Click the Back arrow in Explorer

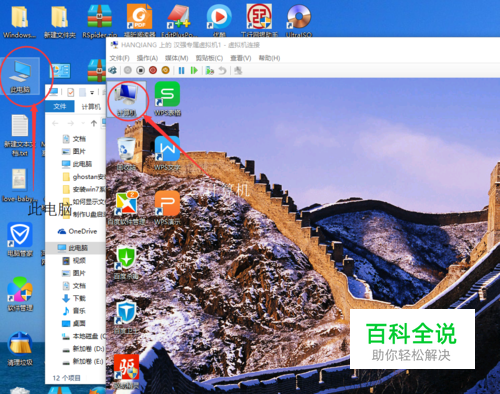tap(55, 124)
